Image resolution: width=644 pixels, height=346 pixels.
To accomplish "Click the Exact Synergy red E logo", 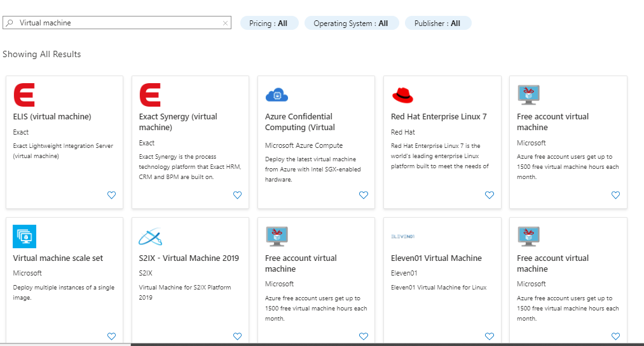I will [x=150, y=95].
